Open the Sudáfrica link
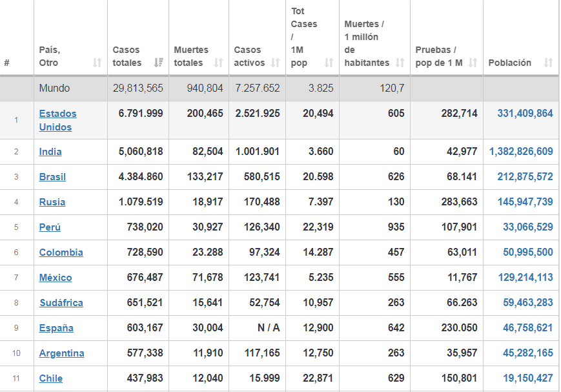This screenshot has height=392, width=561. click(61, 303)
